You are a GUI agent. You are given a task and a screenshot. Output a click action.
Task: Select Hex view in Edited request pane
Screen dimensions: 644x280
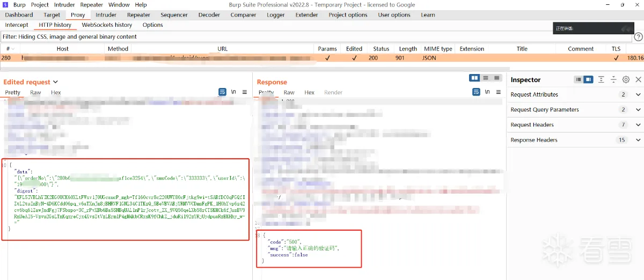tap(56, 92)
